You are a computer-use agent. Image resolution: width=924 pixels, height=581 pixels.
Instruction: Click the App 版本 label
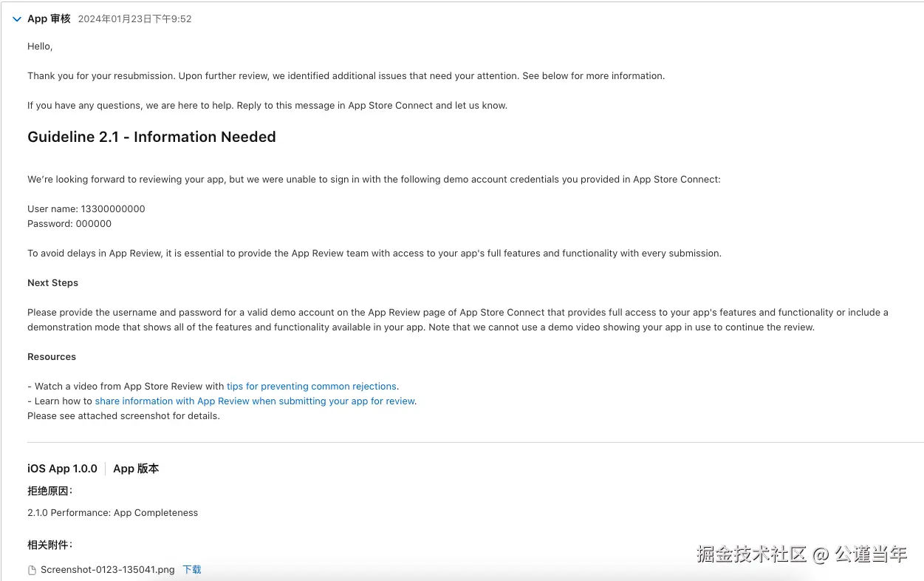(136, 469)
